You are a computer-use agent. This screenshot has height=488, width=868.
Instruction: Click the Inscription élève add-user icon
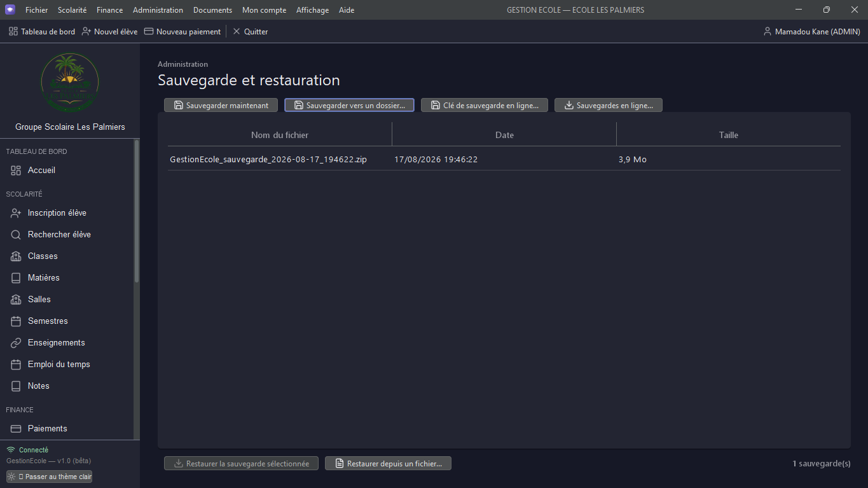point(16,213)
